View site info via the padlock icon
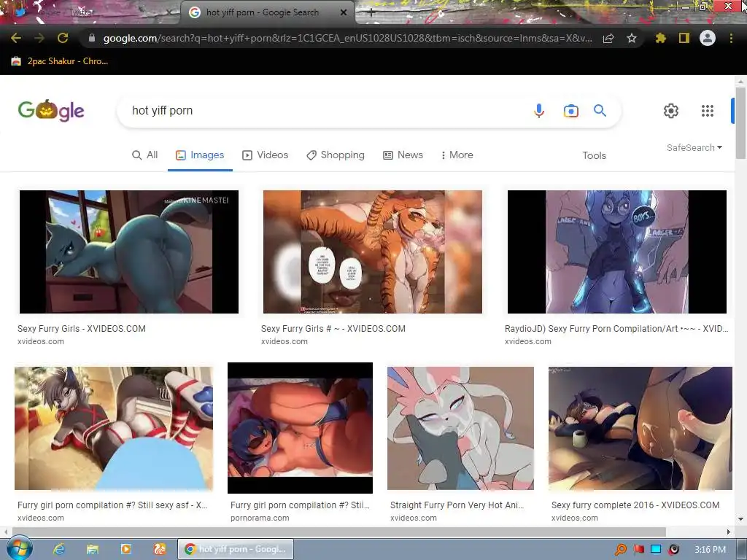This screenshot has height=560, width=747. click(x=92, y=38)
